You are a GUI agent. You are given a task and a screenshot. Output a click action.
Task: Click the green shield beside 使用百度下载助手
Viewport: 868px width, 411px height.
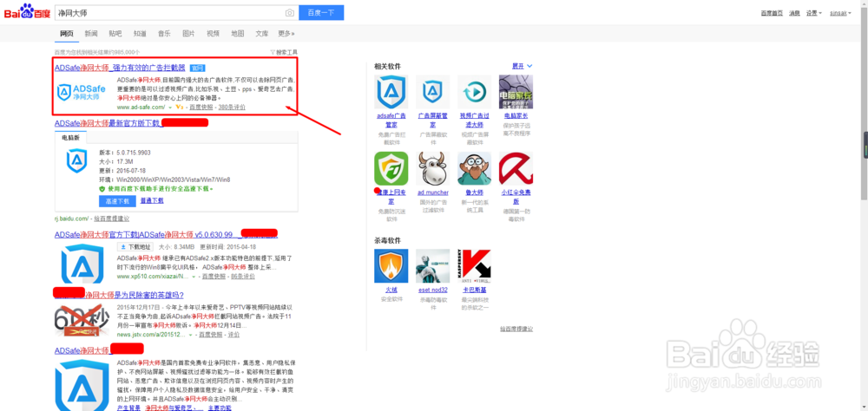coord(102,189)
